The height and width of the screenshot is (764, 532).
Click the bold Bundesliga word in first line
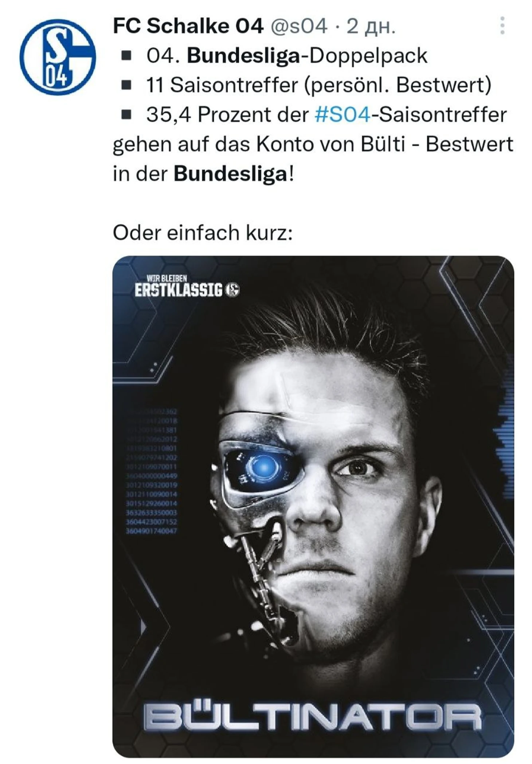coord(243,56)
